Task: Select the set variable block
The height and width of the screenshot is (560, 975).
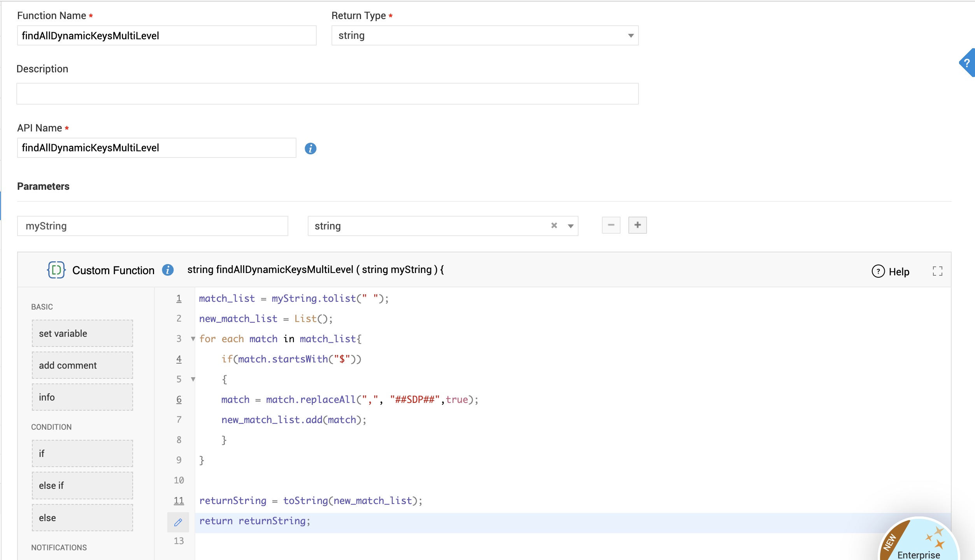Action: point(82,333)
